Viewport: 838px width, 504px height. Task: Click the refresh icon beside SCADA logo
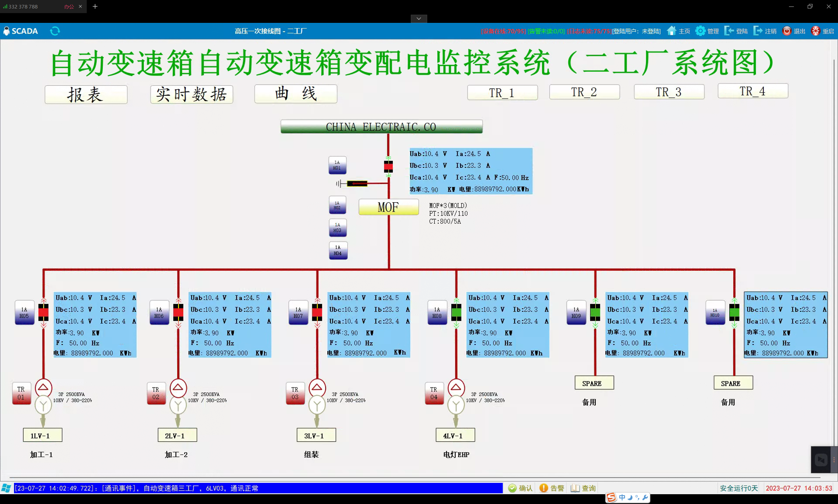pyautogui.click(x=55, y=31)
